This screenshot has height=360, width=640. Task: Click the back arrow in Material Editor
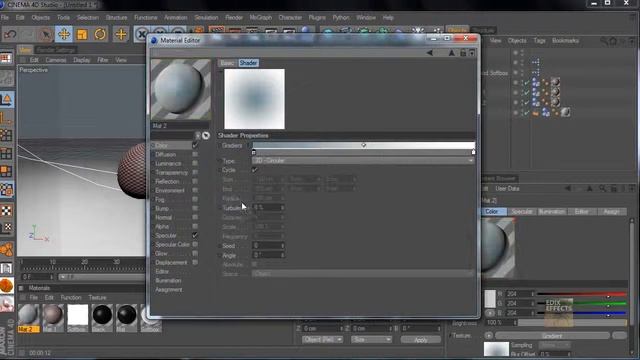pyautogui.click(x=429, y=53)
